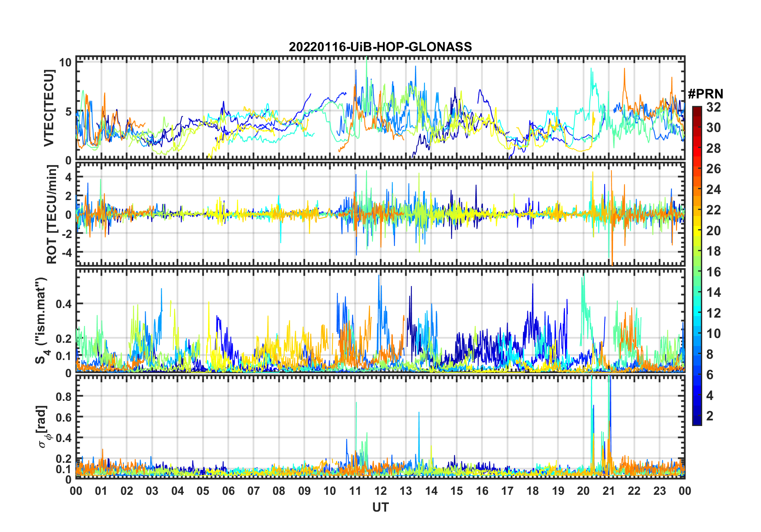Select ROT axis tick label "-2"
The image size is (761, 532).
tap(66, 234)
